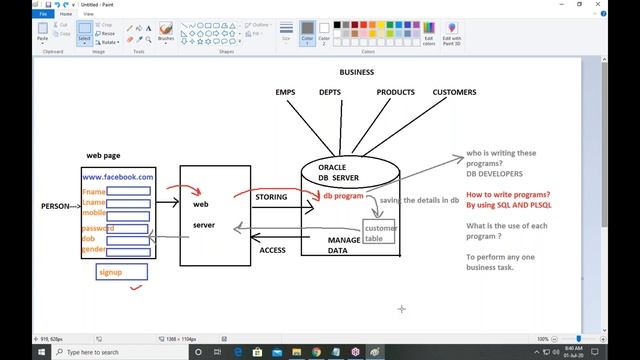Open Microsoft Edge from the taskbar
Screen dimensions: 640x360
(x=238, y=352)
